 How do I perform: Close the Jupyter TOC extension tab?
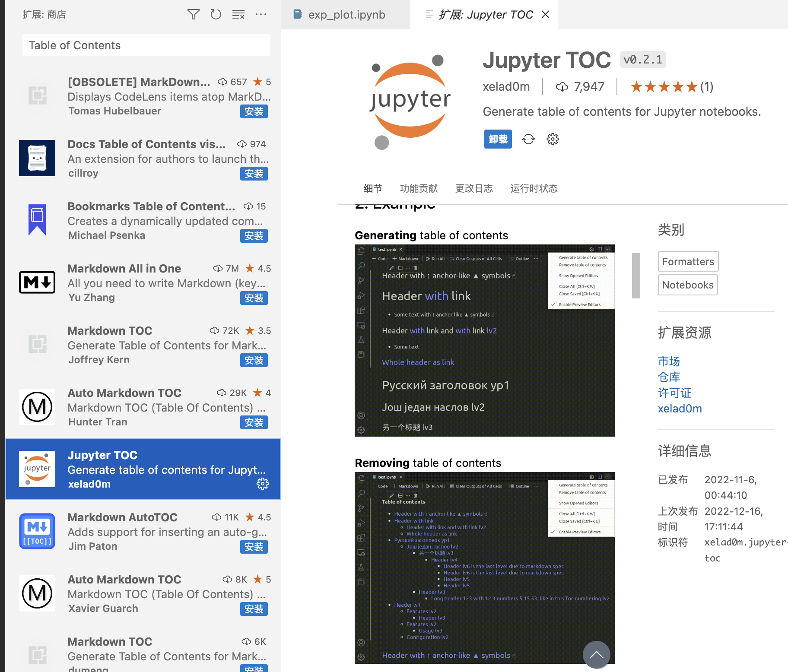(546, 14)
